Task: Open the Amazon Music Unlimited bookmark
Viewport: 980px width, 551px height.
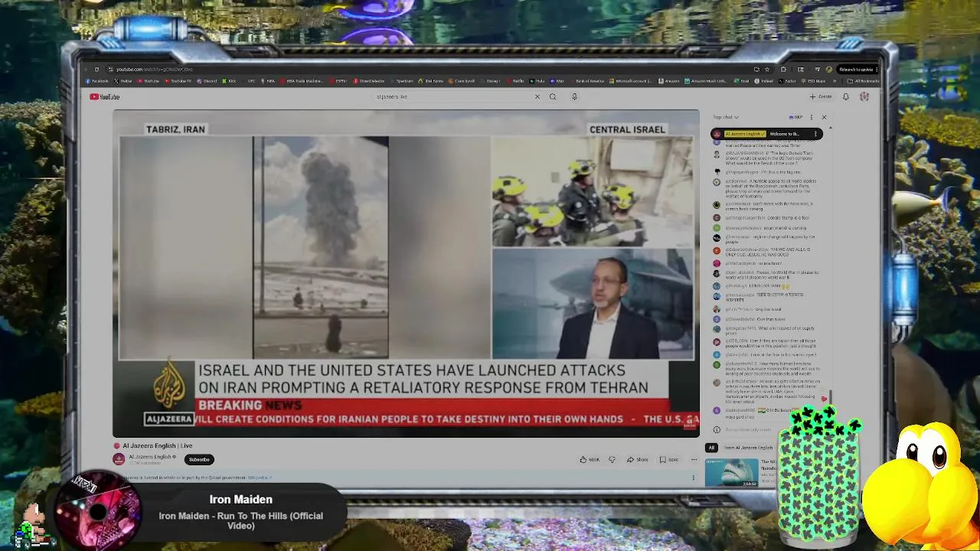Action: [706, 81]
